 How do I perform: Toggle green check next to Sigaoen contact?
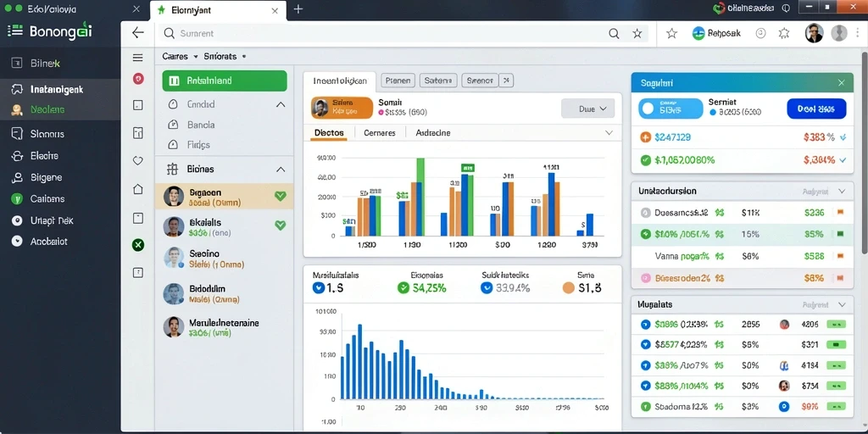(280, 196)
